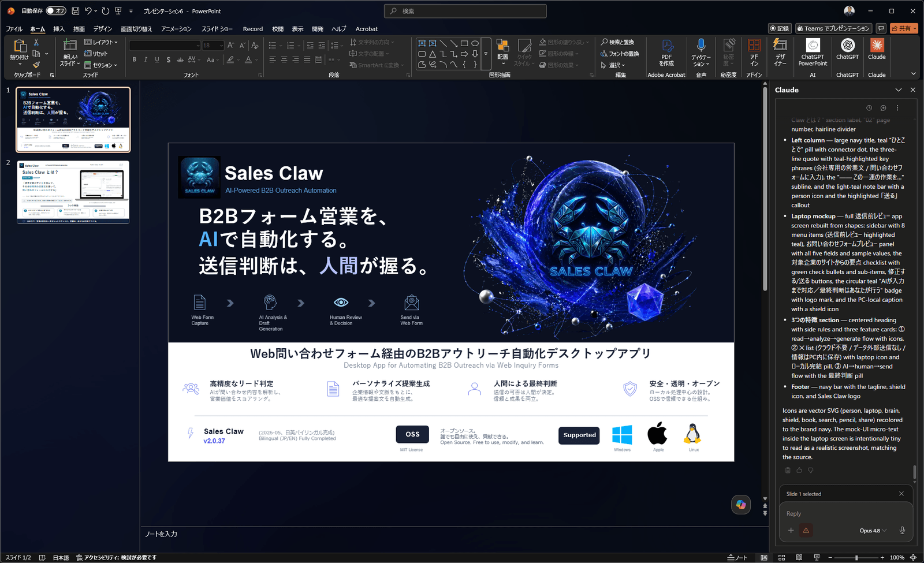The height and width of the screenshot is (563, 924).
Task: Toggle Italic formatting
Action: point(146,59)
